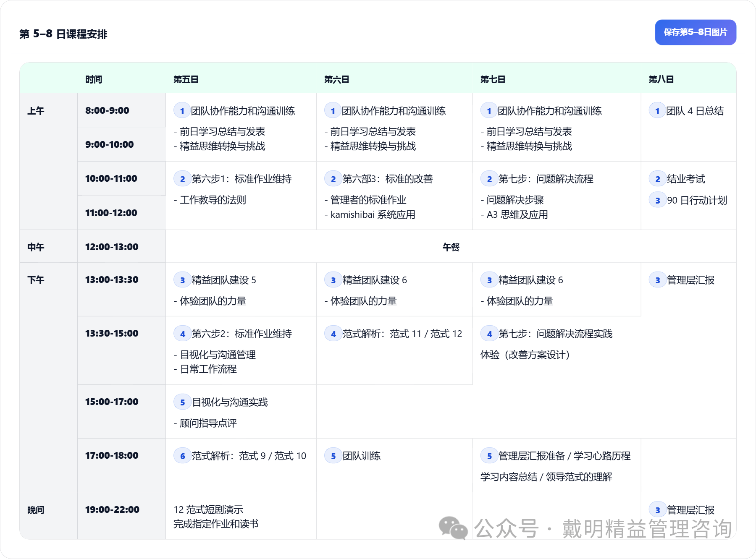Click the number 1 badge beside 团队 4 日总结
This screenshot has width=756, height=559.
(x=657, y=111)
